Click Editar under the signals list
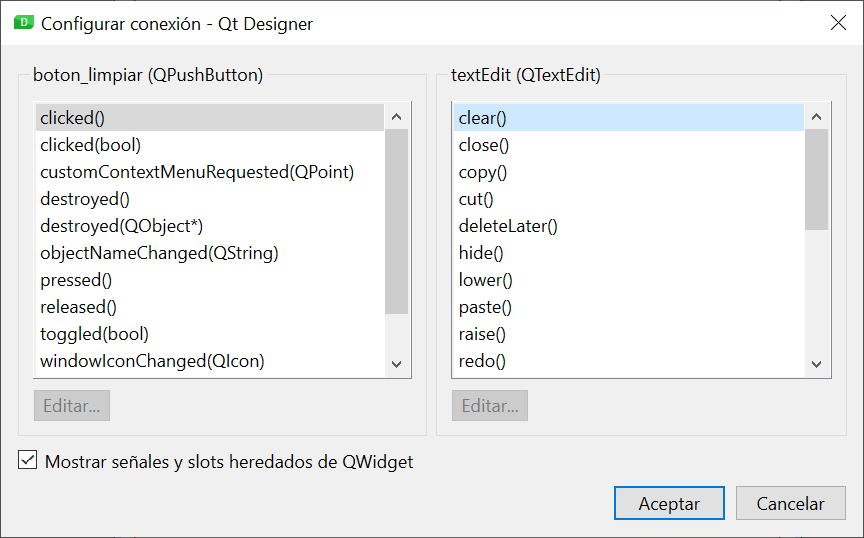The width and height of the screenshot is (864, 538). [72, 406]
